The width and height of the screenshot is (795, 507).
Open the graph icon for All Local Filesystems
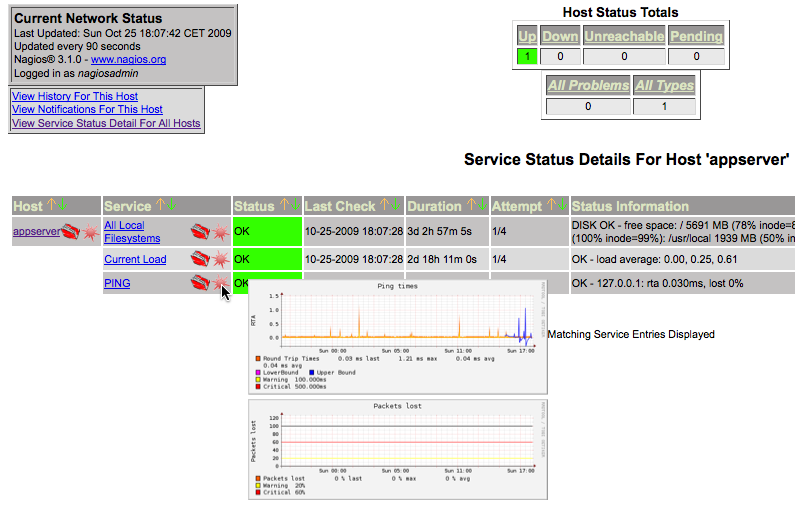219,233
